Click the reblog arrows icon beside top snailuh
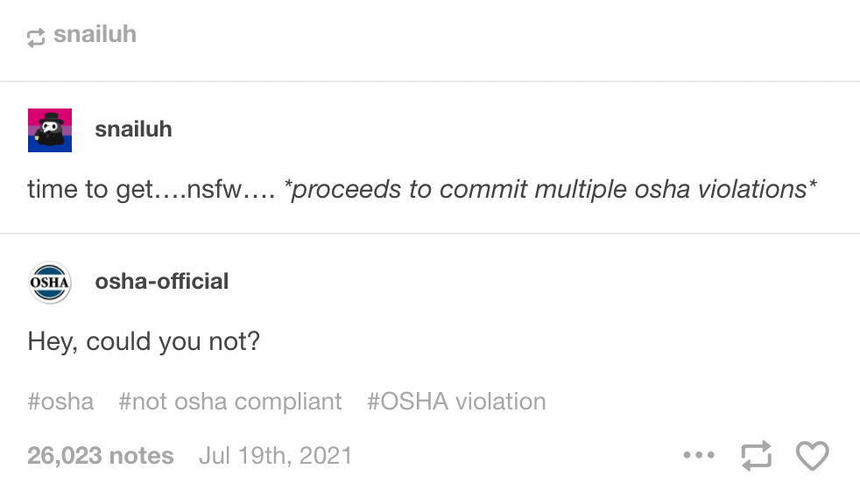Image resolution: width=860 pixels, height=504 pixels. tap(36, 38)
